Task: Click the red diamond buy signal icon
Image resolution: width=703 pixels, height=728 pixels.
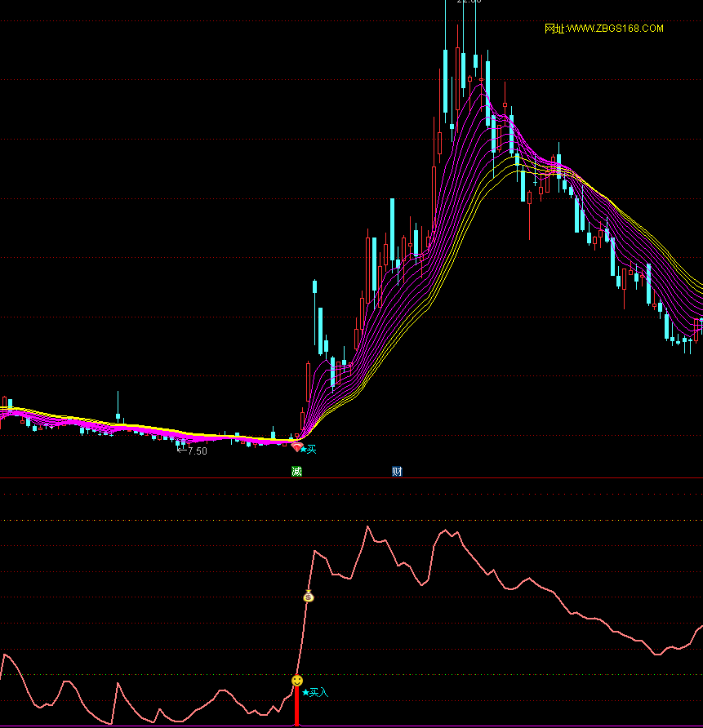Action: click(296, 447)
